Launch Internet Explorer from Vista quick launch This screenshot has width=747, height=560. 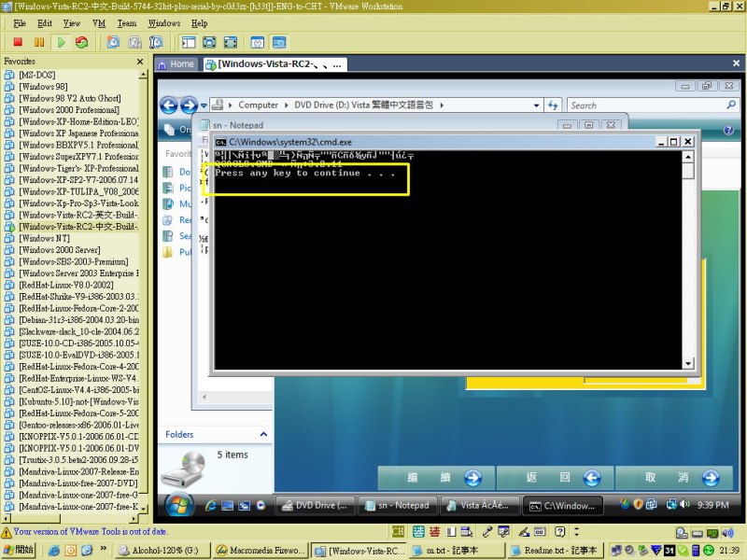pyautogui.click(x=211, y=506)
